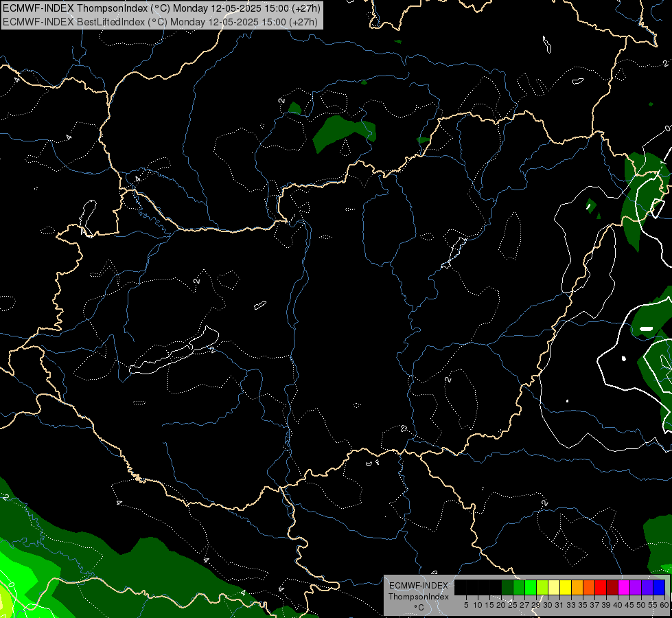672x618 pixels.
Task: Pick the medium green 25–27 legend swatch
Action: click(x=519, y=587)
